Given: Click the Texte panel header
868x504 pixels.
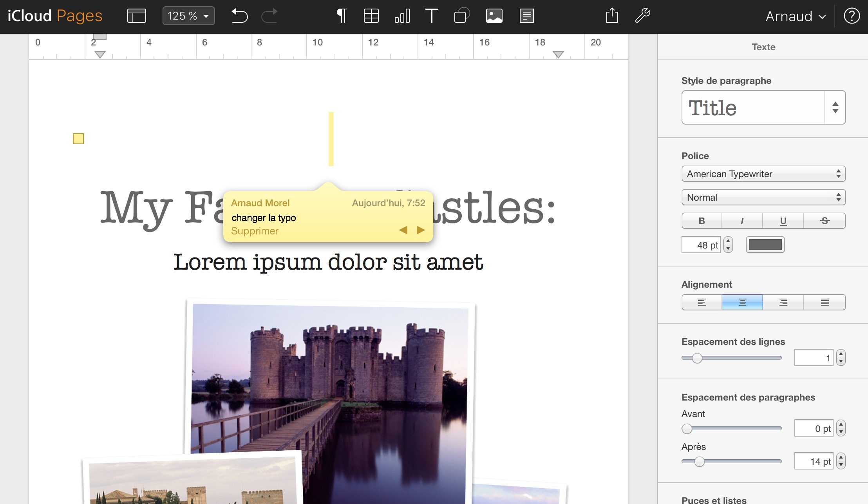Looking at the screenshot, I should pyautogui.click(x=763, y=47).
